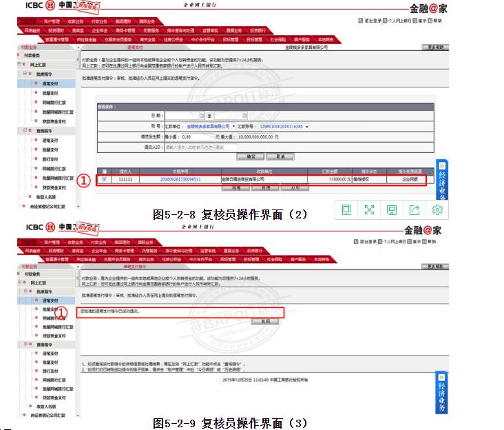Click 帮助 icon in figure 5-2-9 header

click(x=424, y=242)
